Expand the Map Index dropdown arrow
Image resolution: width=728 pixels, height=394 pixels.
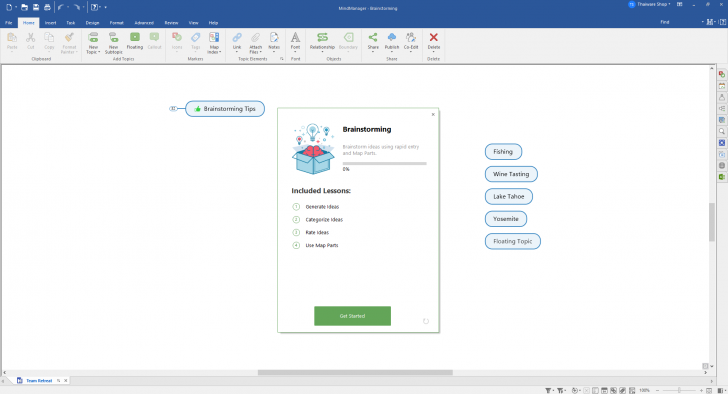click(220, 52)
